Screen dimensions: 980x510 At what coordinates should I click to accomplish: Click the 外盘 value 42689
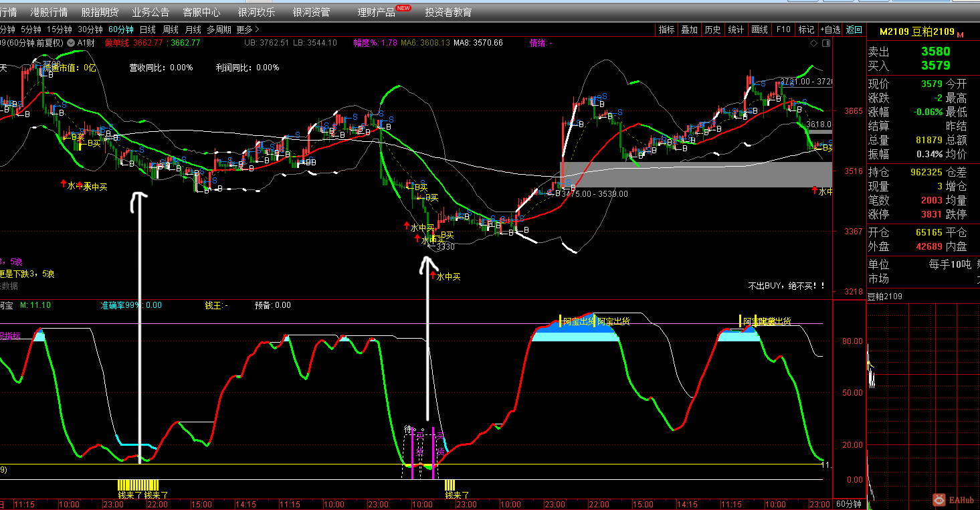[x=929, y=246]
